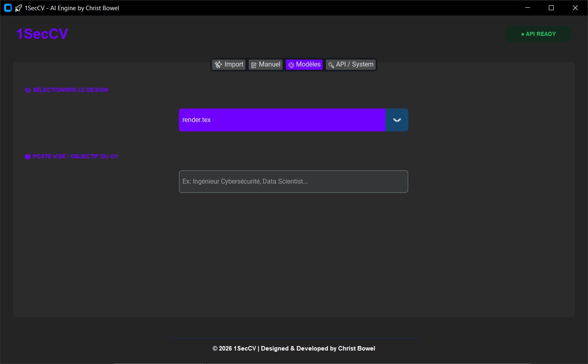Viewport: 588px width, 364px height.
Task: Focus the target job title input field
Action: pyautogui.click(x=293, y=182)
